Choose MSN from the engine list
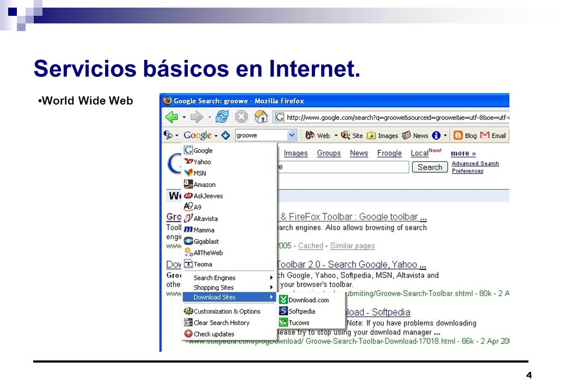The width and height of the screenshot is (566, 392). (x=230, y=173)
